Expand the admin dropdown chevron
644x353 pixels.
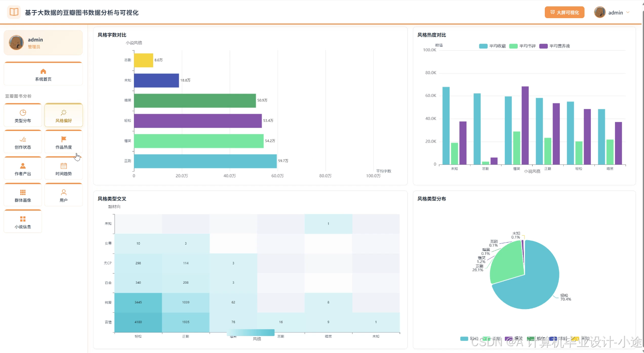pyautogui.click(x=628, y=12)
